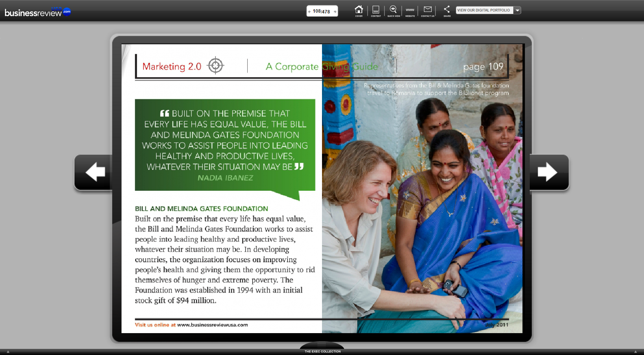Click the WWW Website icon
The width and height of the screenshot is (644, 355).
(410, 11)
